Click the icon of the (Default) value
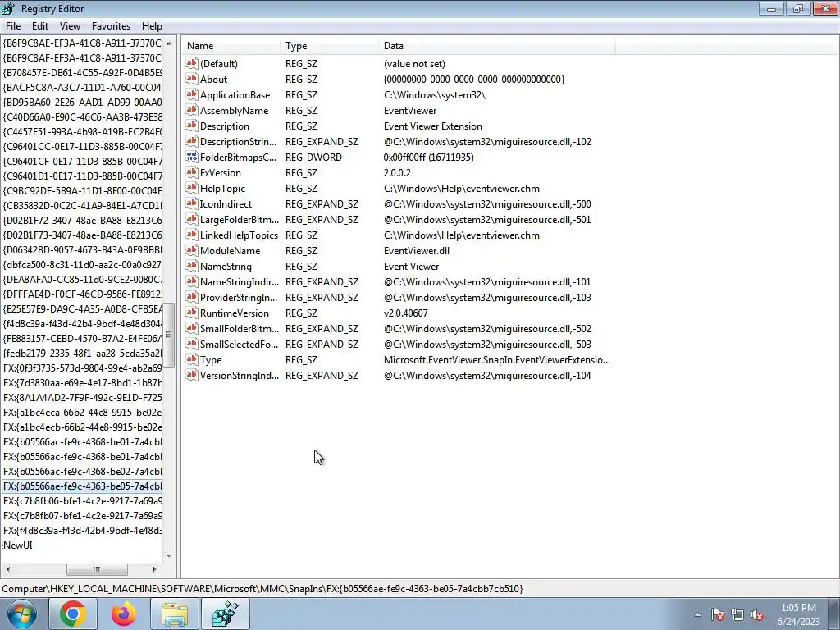This screenshot has height=630, width=840. [192, 63]
